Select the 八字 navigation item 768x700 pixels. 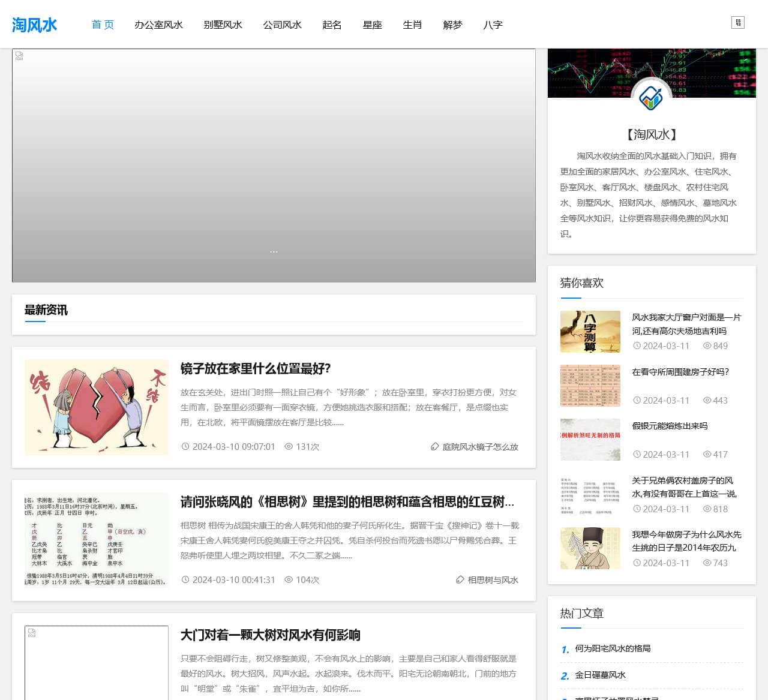493,25
